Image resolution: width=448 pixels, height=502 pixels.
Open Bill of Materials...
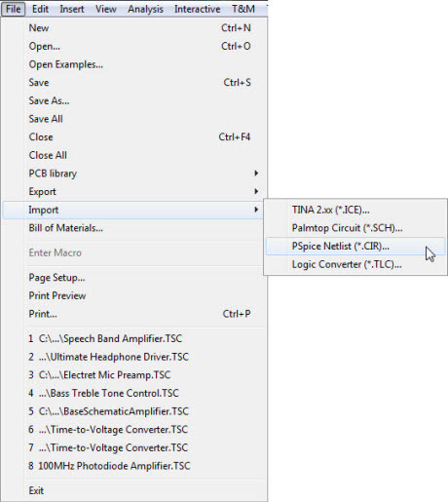(134, 228)
